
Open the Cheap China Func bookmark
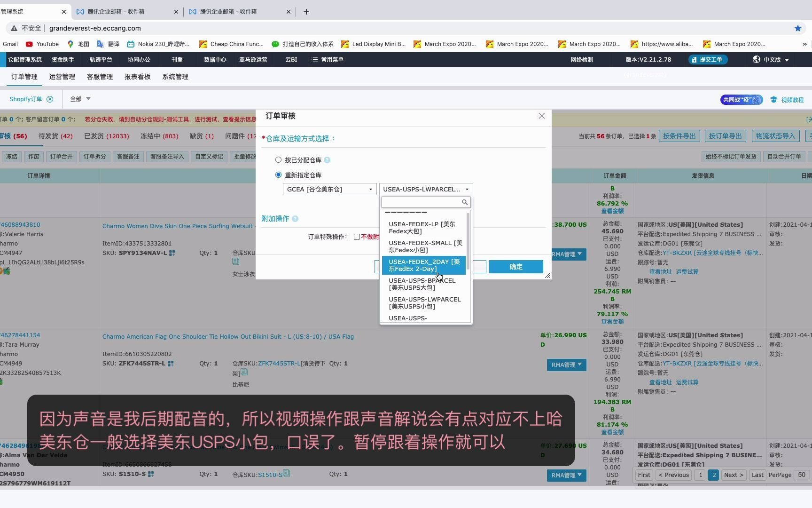point(231,44)
